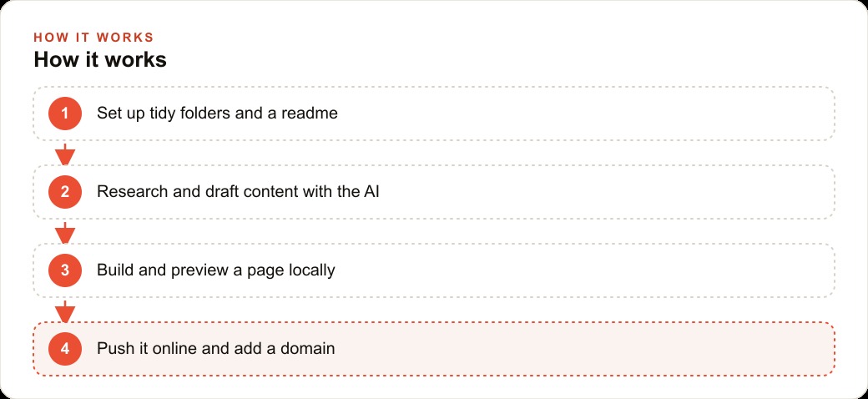Click the arrow between step 2 and 3

(x=65, y=233)
